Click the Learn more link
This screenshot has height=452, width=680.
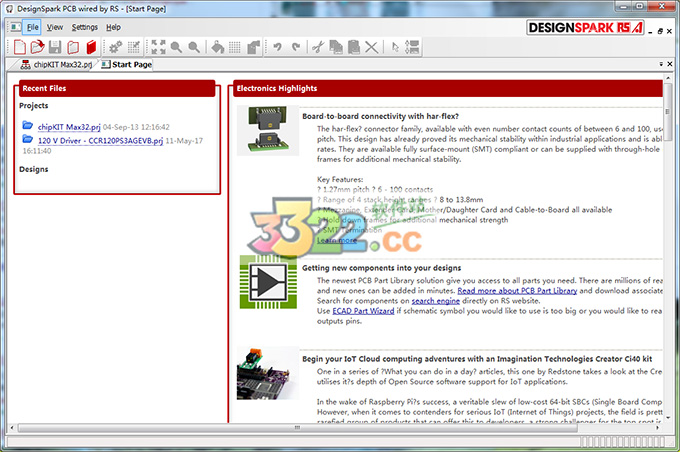coord(337,240)
